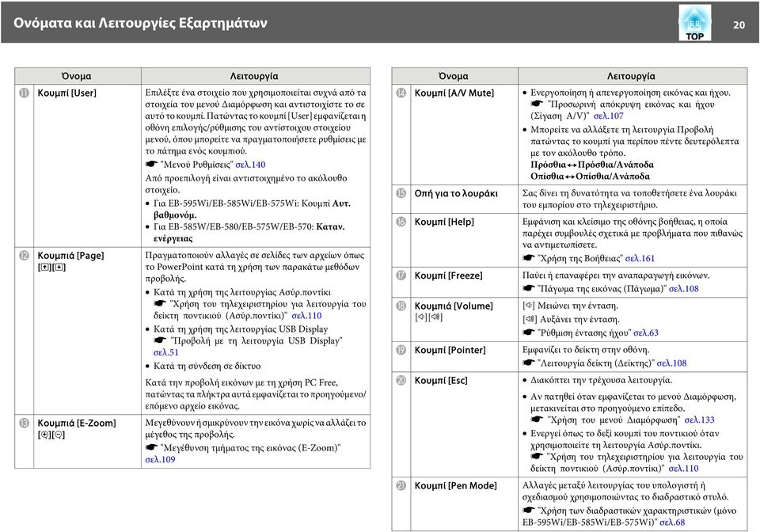This screenshot has height=532, width=760.
Task: Select the text Κουμπιά [Page]
Action: (70, 256)
